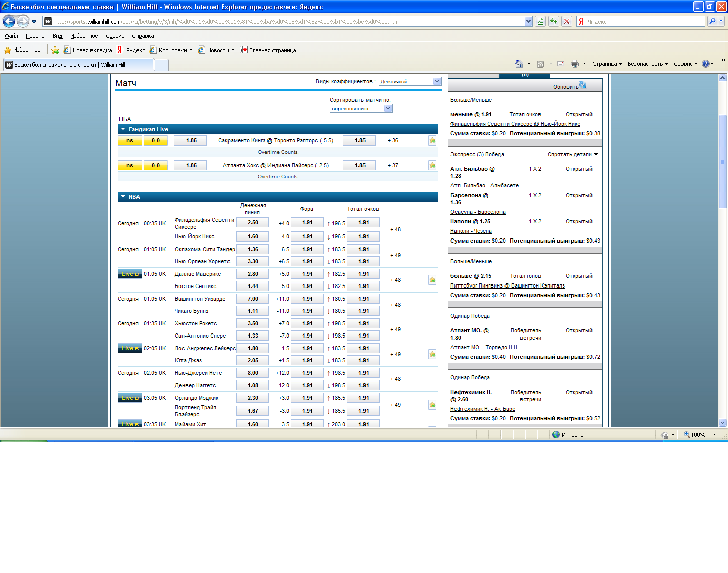Collapse the NBA section header
This screenshot has width=728, height=573.
pos(123,197)
